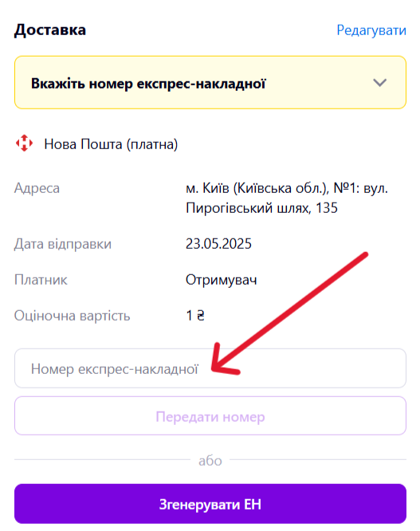Click the Отримувач payer value
Image resolution: width=420 pixels, height=531 pixels.
[x=222, y=280]
